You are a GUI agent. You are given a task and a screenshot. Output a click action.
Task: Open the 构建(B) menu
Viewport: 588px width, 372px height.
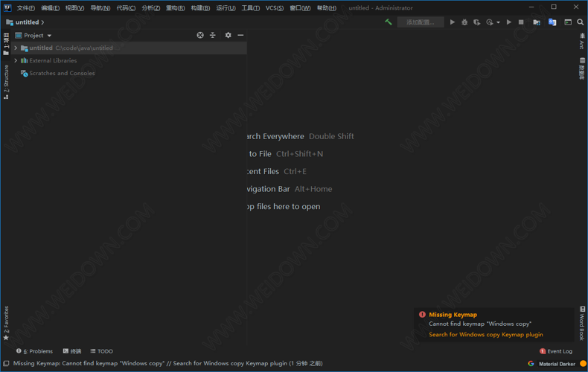pyautogui.click(x=200, y=8)
